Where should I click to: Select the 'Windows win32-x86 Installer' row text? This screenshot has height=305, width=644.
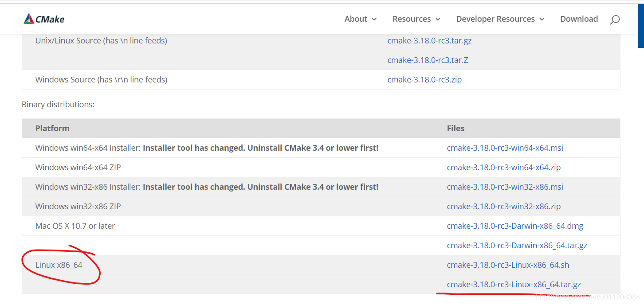[207, 187]
